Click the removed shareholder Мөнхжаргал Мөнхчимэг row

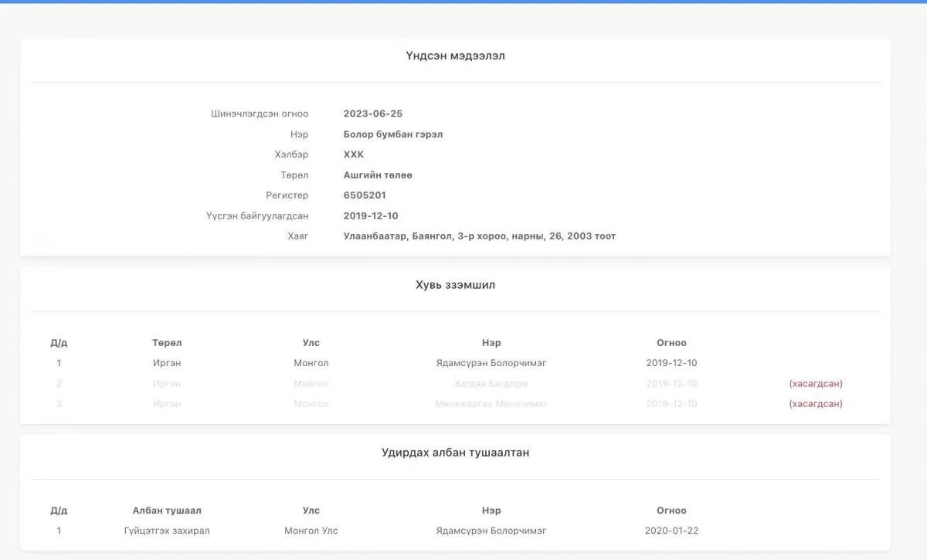point(455,404)
